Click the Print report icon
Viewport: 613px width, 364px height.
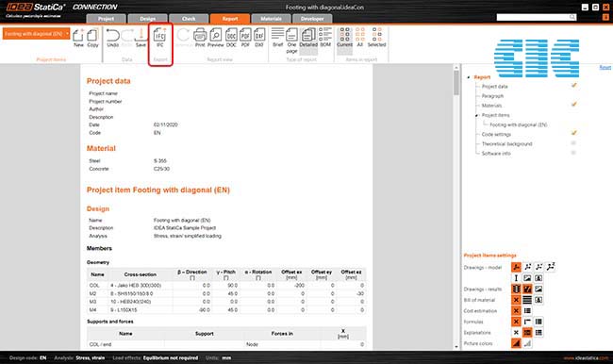coord(200,38)
